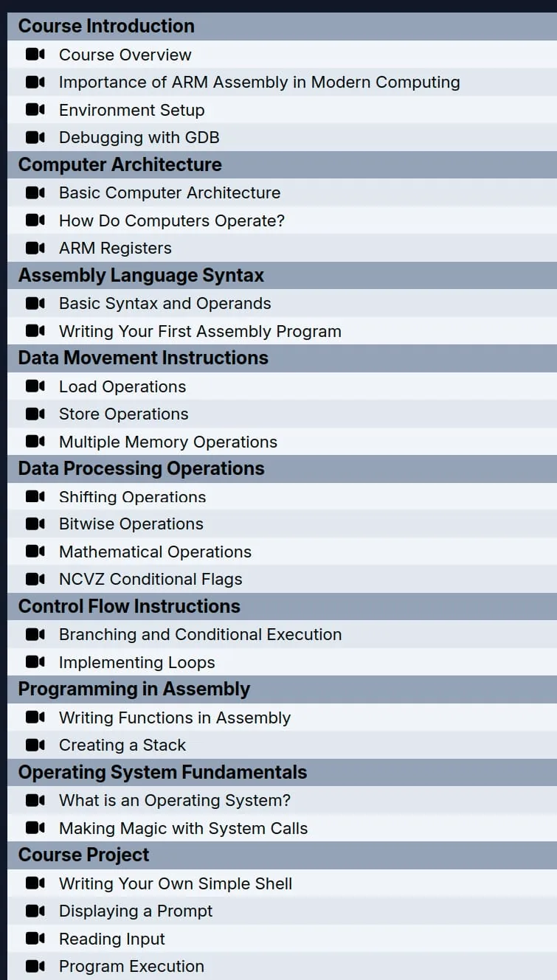The image size is (557, 980).
Task: Click the video icon beside Creating a Stack
Action: pos(35,745)
